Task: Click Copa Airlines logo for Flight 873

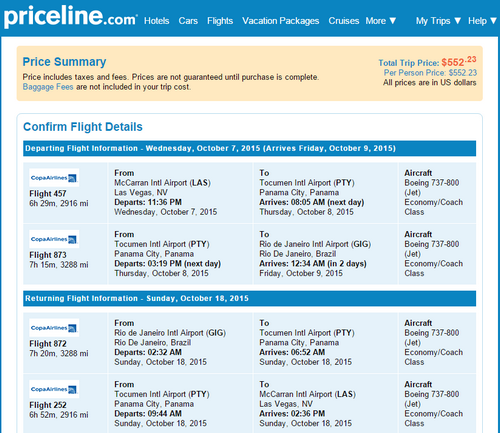Action: coord(54,239)
